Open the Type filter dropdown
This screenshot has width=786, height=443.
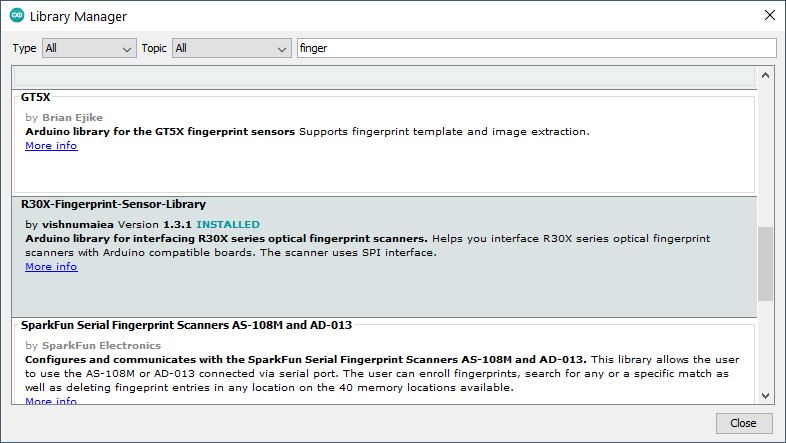(x=89, y=48)
